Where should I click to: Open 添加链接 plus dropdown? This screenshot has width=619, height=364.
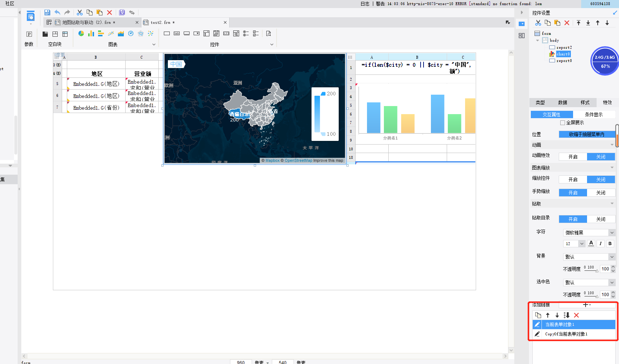point(587,305)
